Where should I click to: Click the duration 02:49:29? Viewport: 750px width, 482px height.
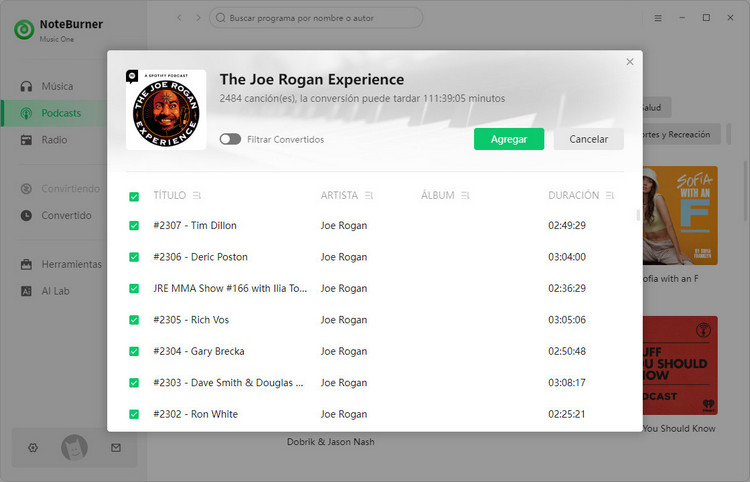tap(567, 226)
